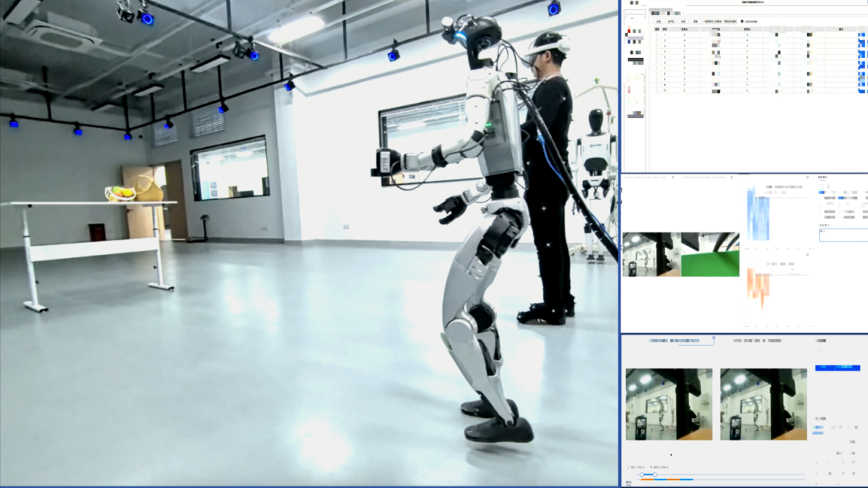Click red icon in top panel's left sidebar
Screen dimensions: 868x488
point(628,31)
